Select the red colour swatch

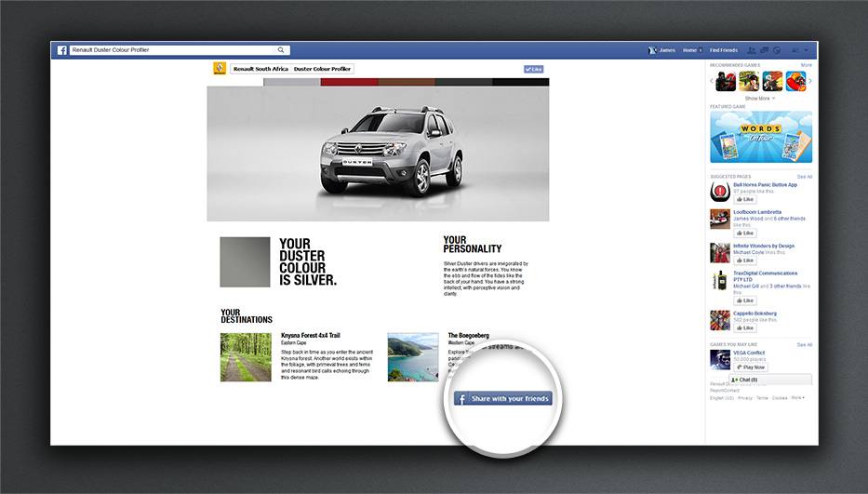(x=349, y=82)
